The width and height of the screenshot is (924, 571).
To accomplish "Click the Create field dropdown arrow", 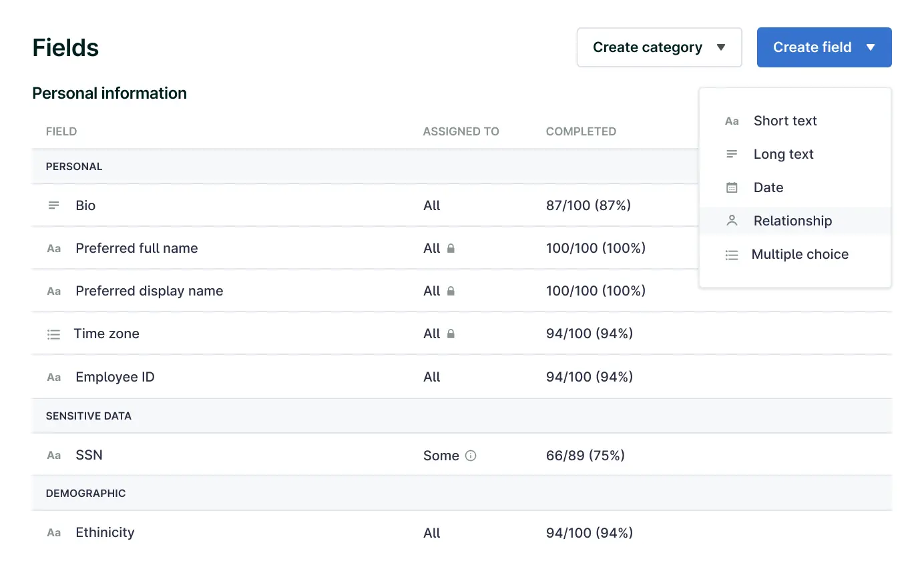I will pos(870,47).
